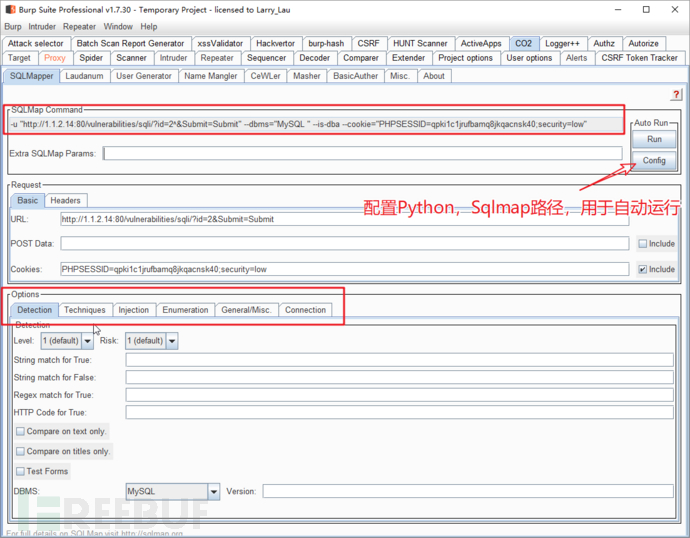
Task: Open the Connection options tab
Action: tap(305, 310)
